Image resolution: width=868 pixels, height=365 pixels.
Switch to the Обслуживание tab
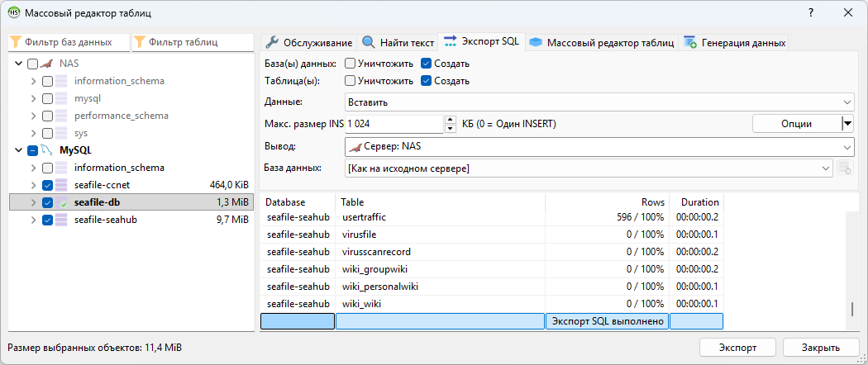click(309, 43)
